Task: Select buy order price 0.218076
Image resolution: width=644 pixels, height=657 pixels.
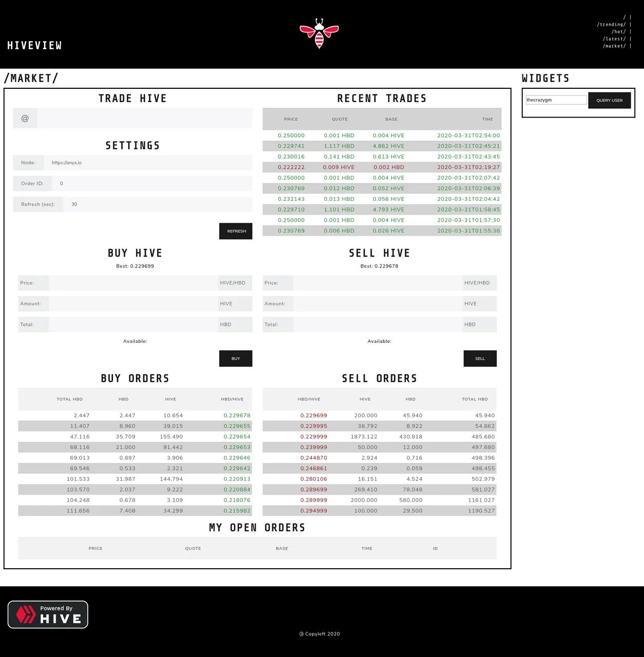Action: pyautogui.click(x=237, y=500)
